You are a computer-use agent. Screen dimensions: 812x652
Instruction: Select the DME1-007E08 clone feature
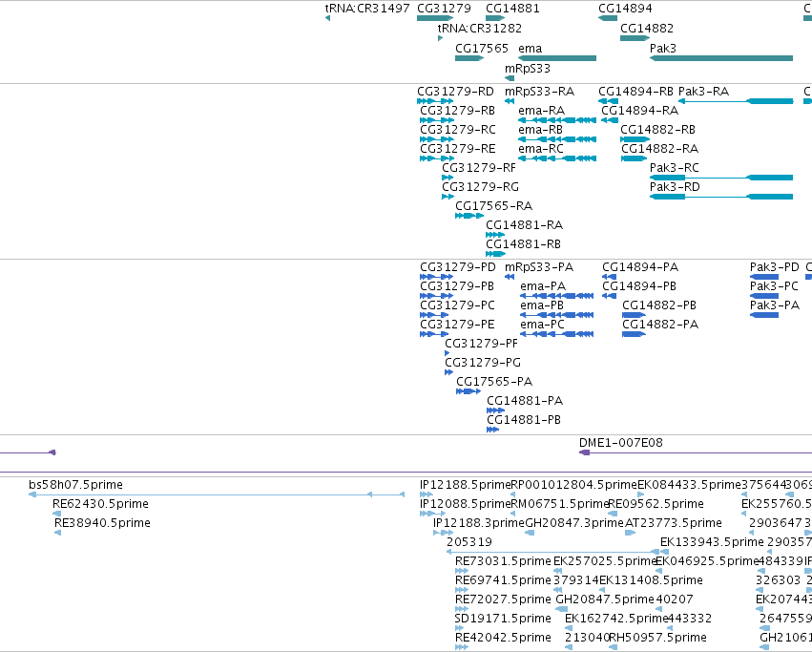[x=621, y=443]
